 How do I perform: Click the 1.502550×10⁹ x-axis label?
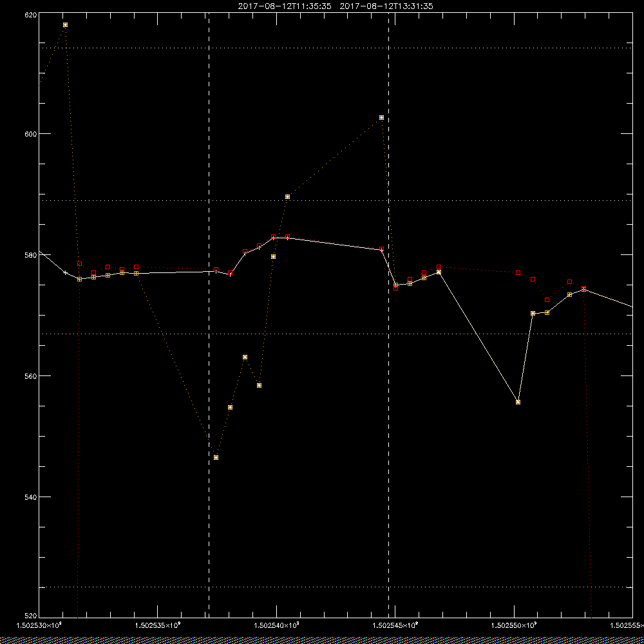coord(514,625)
